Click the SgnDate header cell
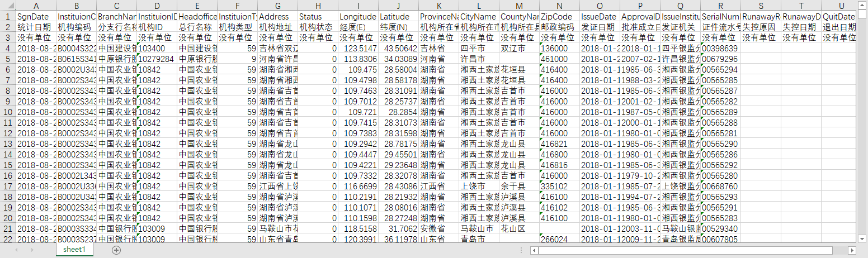The width and height of the screenshot is (868, 258). [x=36, y=17]
